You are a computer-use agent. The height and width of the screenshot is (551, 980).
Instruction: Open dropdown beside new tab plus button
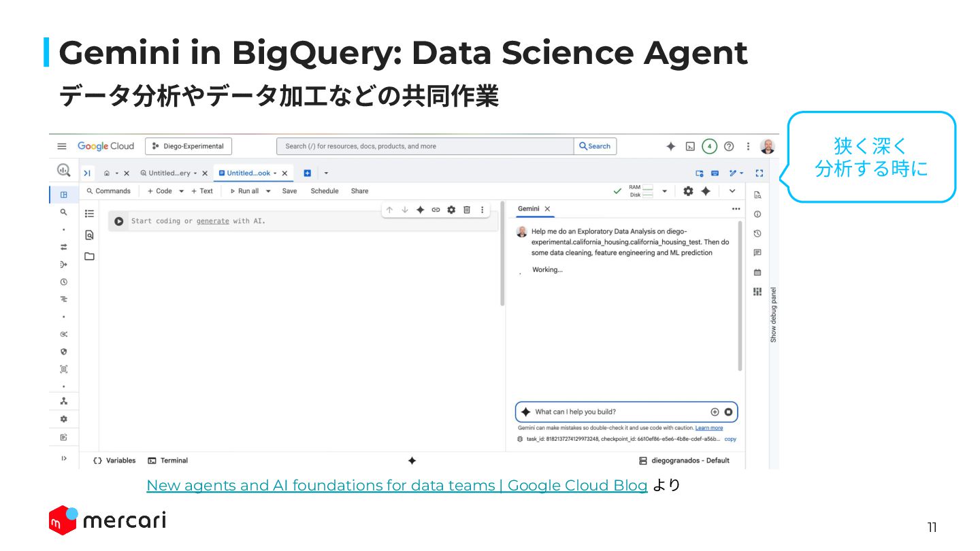click(x=326, y=173)
